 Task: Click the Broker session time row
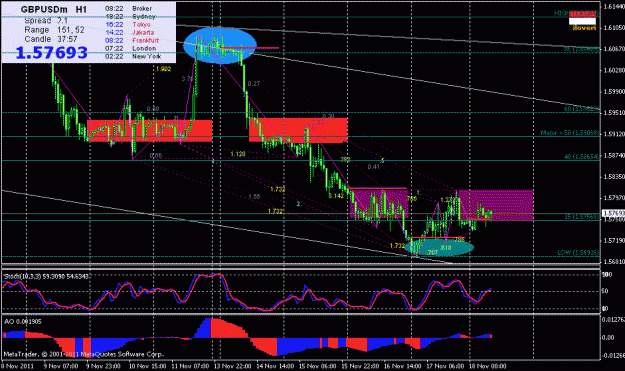pos(128,8)
